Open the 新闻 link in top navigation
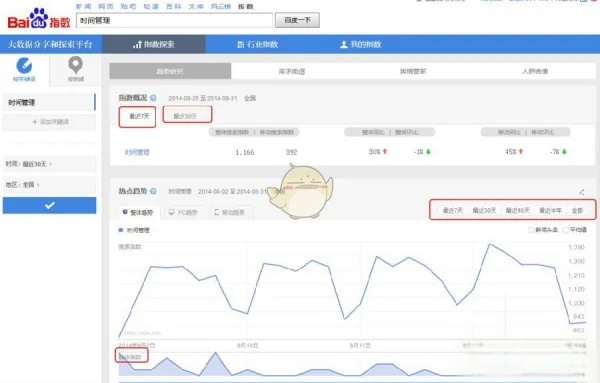The width and height of the screenshot is (600, 383). pos(83,7)
